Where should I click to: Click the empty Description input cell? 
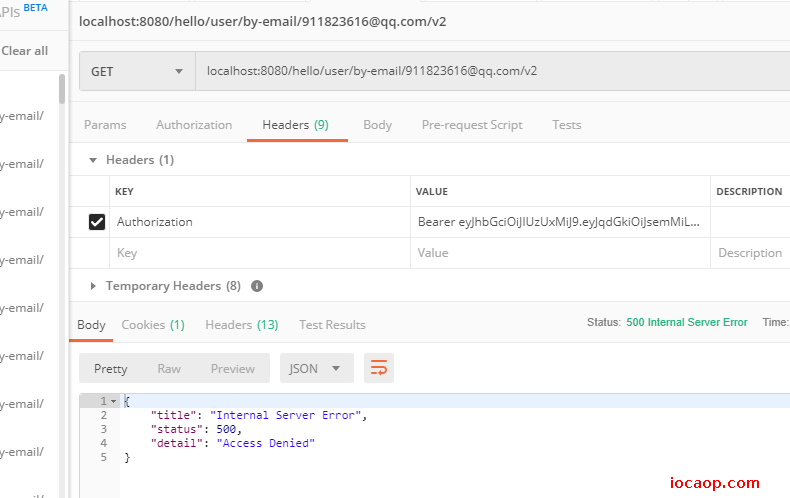750,253
